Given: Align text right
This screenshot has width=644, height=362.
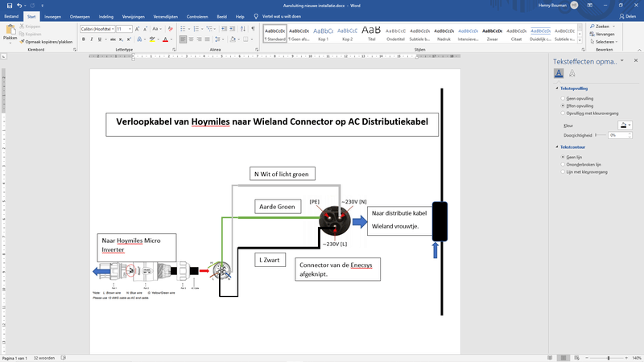Looking at the screenshot, I should coord(199,39).
